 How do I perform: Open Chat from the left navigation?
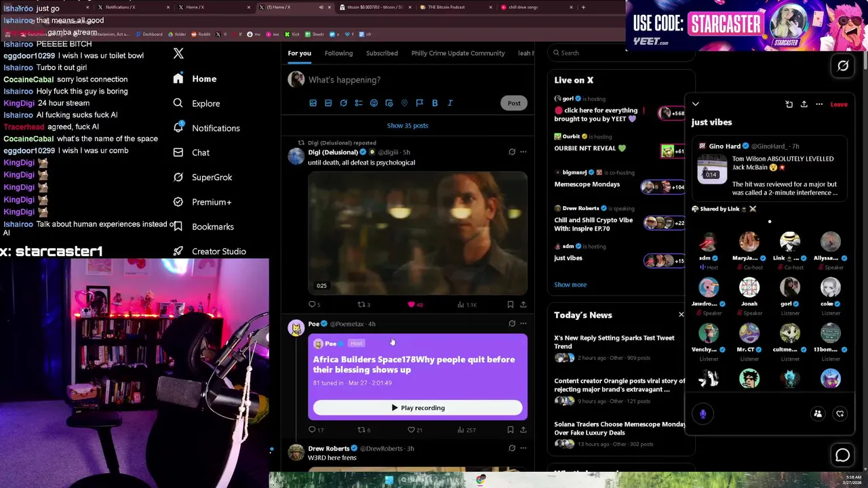191,152
